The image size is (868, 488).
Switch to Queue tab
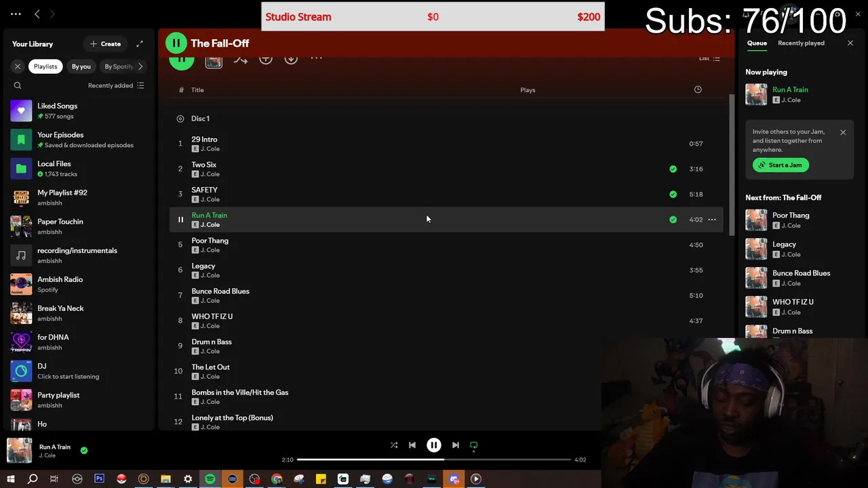click(757, 43)
